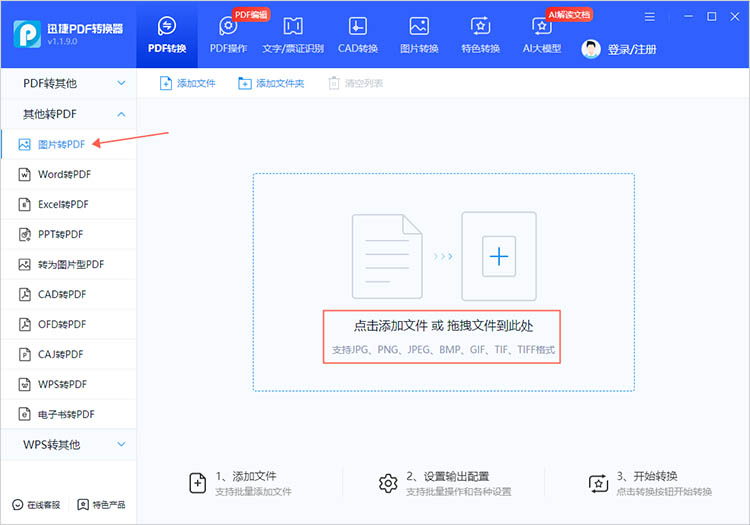750x525 pixels.
Task: Expand the WPS转其他 section chevron
Action: (121, 444)
